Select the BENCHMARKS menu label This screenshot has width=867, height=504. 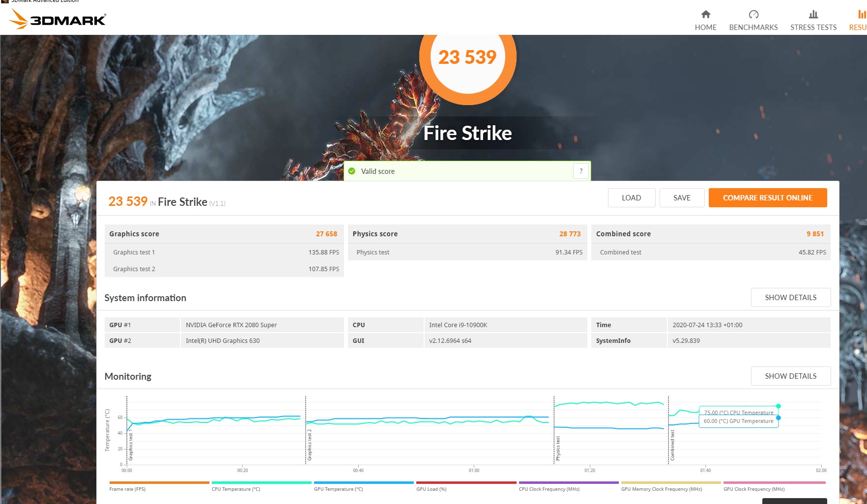click(x=753, y=28)
